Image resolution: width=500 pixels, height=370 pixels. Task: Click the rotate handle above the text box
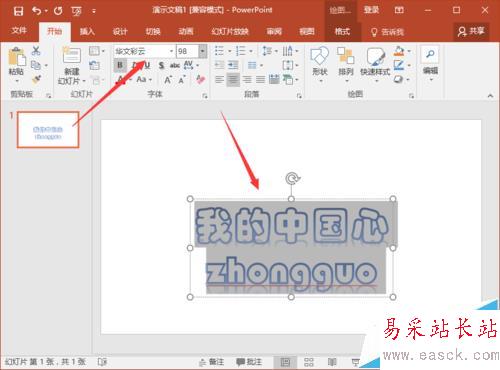click(292, 178)
